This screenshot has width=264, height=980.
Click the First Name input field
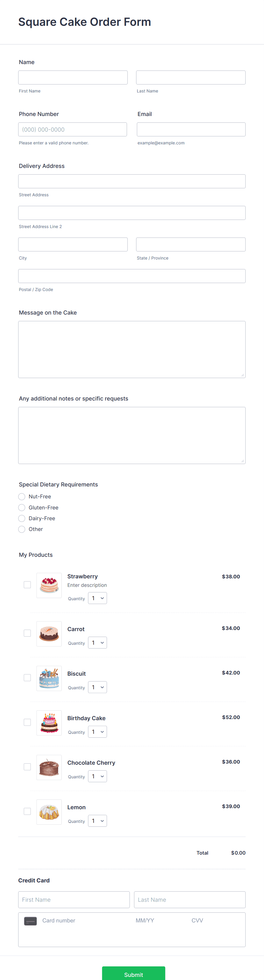[73, 77]
